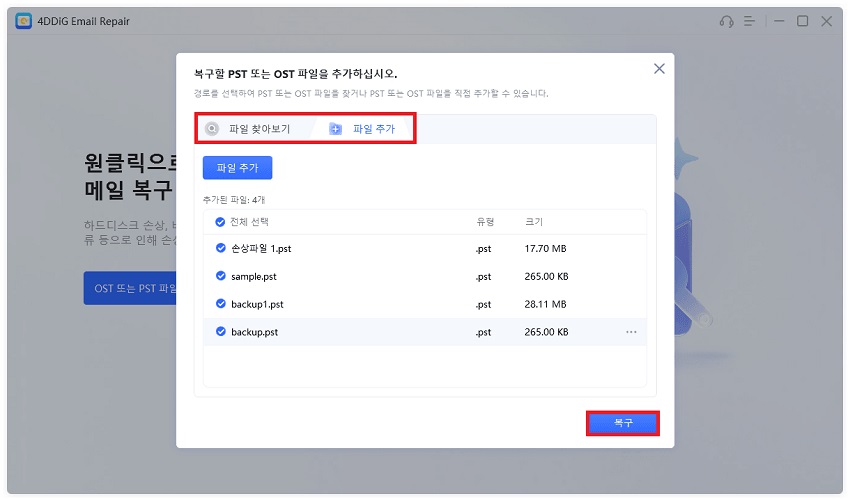Click the 유형 column header
850x501 pixels.
coord(485,222)
